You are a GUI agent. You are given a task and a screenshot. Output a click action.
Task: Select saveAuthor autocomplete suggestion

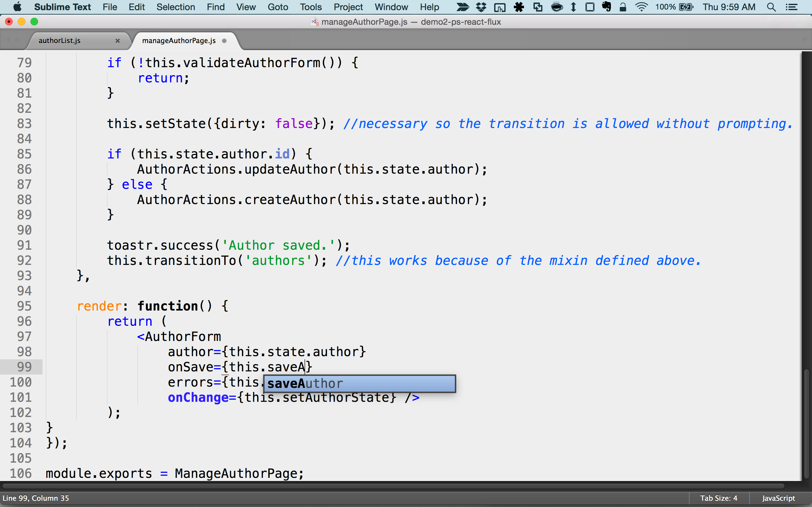tap(359, 384)
